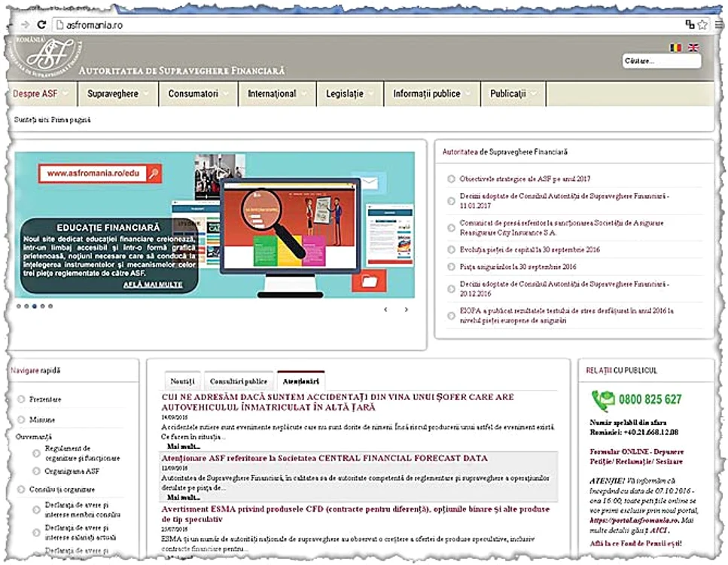Click the bullet beside Prezentare
Screen dimensions: 728x565
click(21, 399)
